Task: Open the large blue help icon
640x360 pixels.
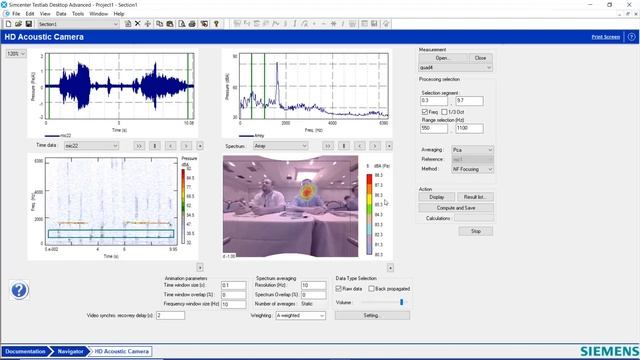Action: click(x=19, y=291)
